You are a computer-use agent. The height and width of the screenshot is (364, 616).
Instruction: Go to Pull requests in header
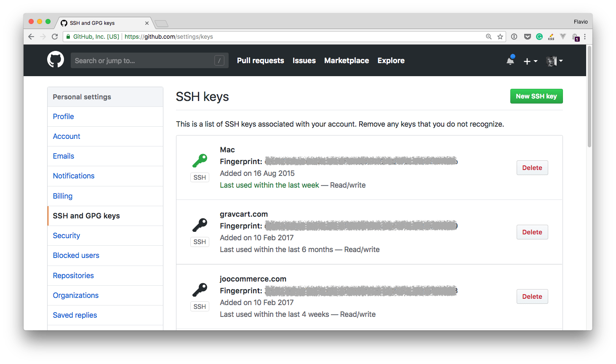260,61
